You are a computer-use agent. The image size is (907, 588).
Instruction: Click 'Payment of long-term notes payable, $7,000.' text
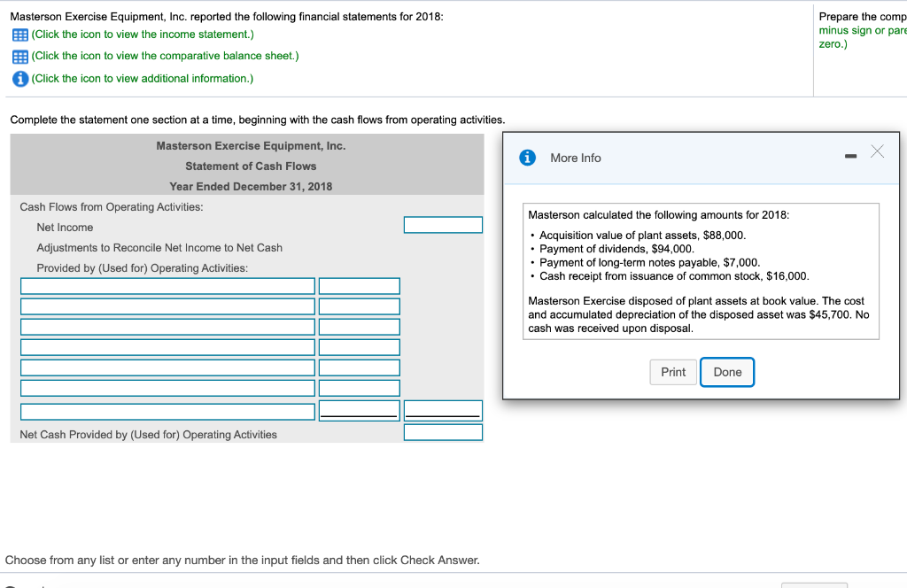(x=649, y=262)
